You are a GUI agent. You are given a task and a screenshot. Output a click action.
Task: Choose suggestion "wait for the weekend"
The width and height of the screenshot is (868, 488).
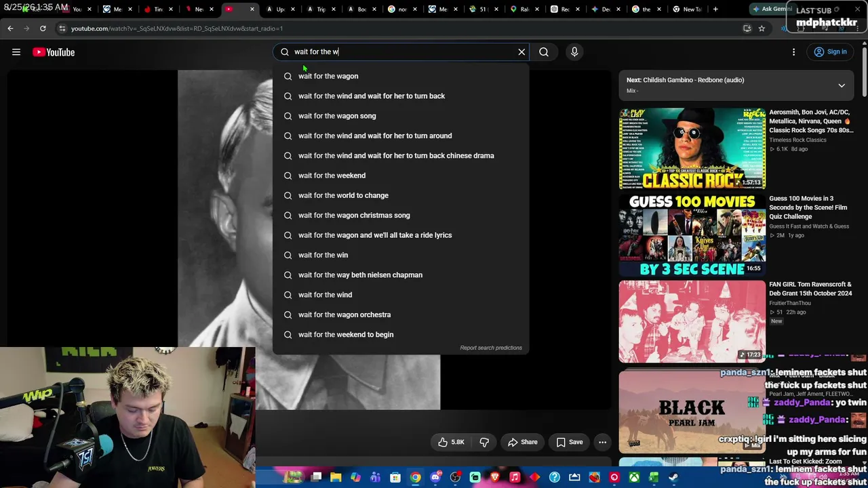pyautogui.click(x=400, y=176)
